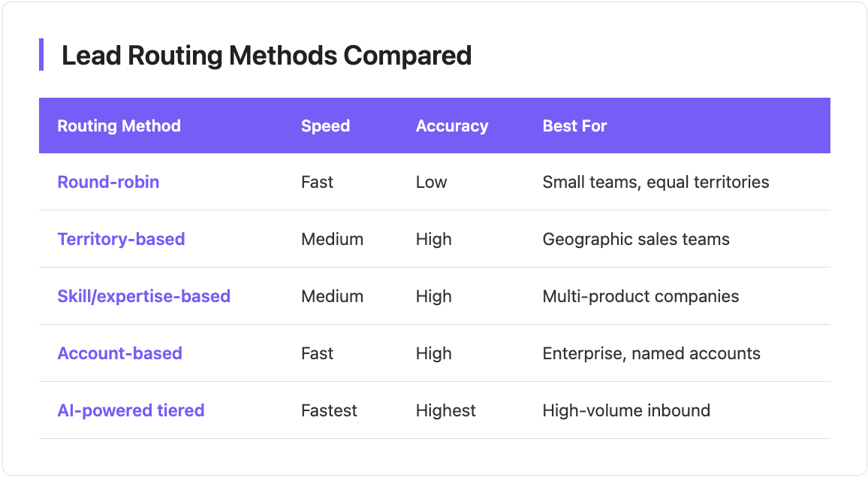Click the Account-based routing link
The height and width of the screenshot is (478, 868).
click(x=119, y=353)
